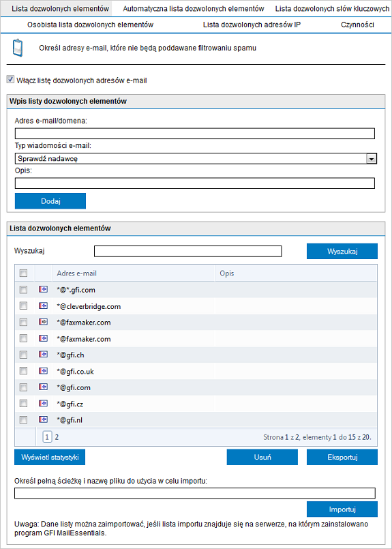Click the sender-check icon beside *@*.gfi.com
Screen dimensions: 392x549
(43, 290)
